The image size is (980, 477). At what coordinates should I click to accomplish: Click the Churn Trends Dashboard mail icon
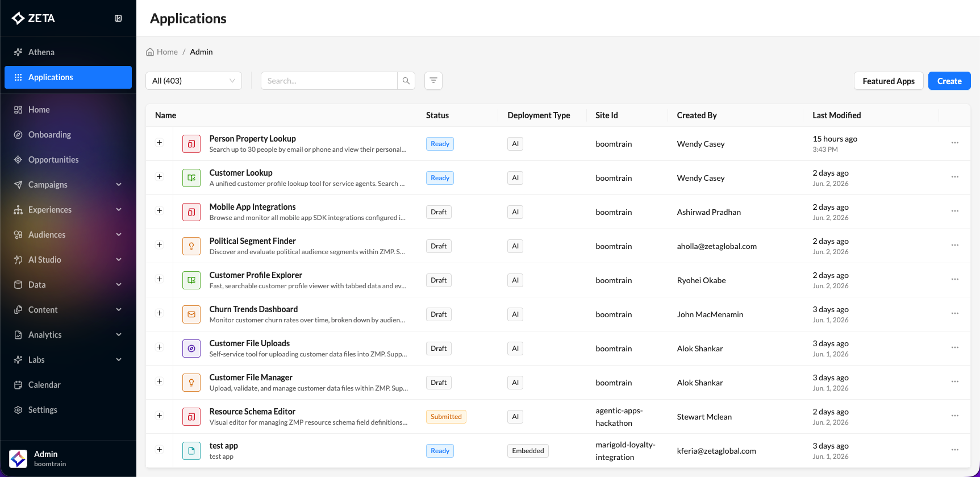click(191, 314)
